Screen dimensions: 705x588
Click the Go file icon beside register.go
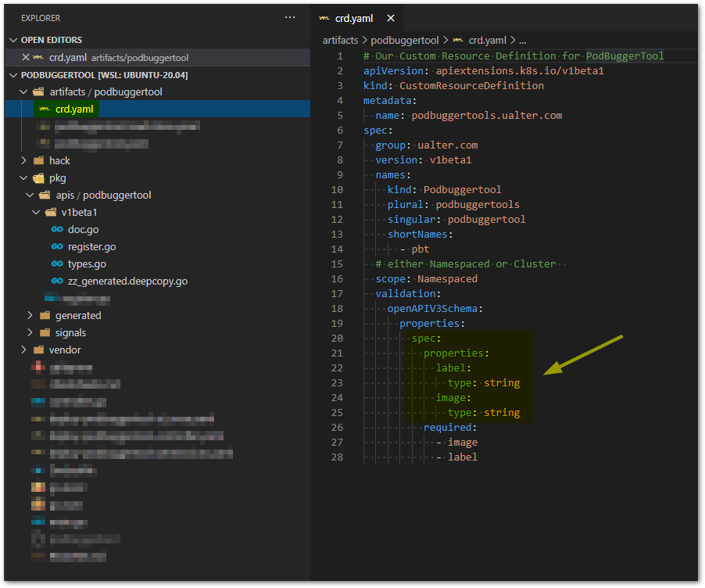[x=57, y=247]
